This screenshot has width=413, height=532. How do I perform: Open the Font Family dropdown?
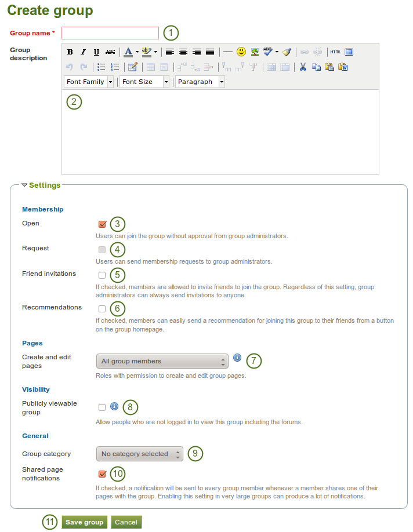pyautogui.click(x=89, y=82)
